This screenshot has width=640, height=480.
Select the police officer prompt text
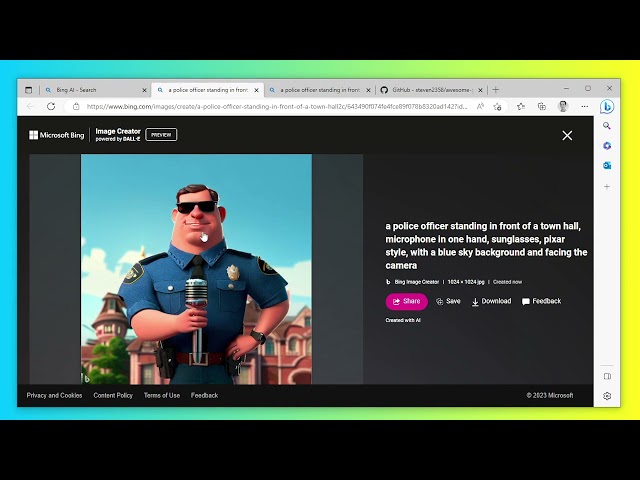tap(486, 246)
